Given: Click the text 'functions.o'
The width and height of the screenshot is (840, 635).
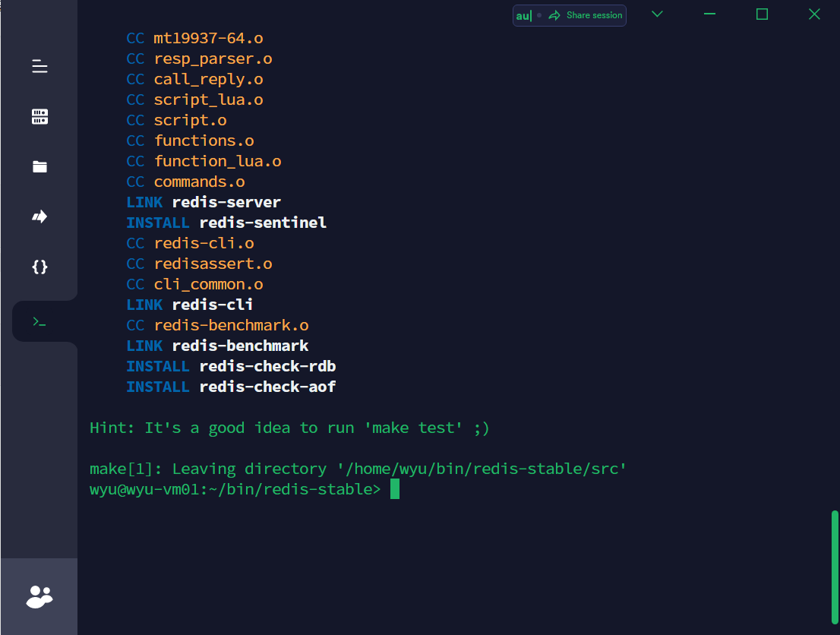Looking at the screenshot, I should tap(204, 141).
